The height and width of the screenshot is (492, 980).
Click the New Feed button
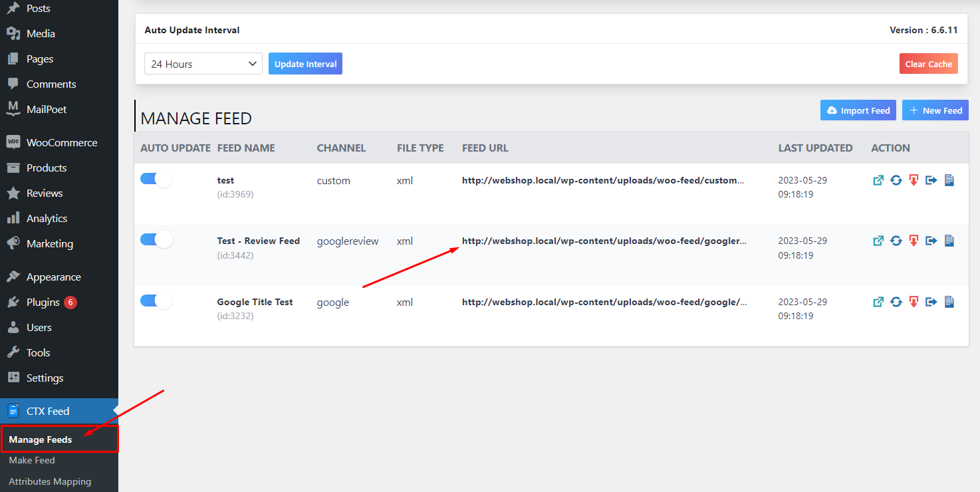point(935,110)
